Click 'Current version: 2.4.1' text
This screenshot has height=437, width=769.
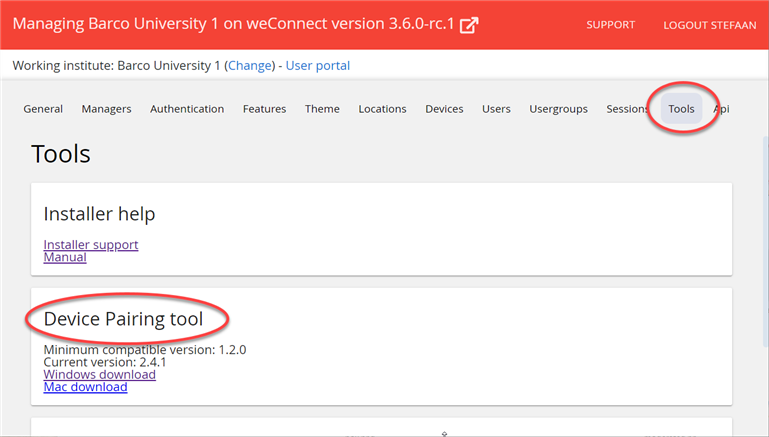(x=105, y=362)
